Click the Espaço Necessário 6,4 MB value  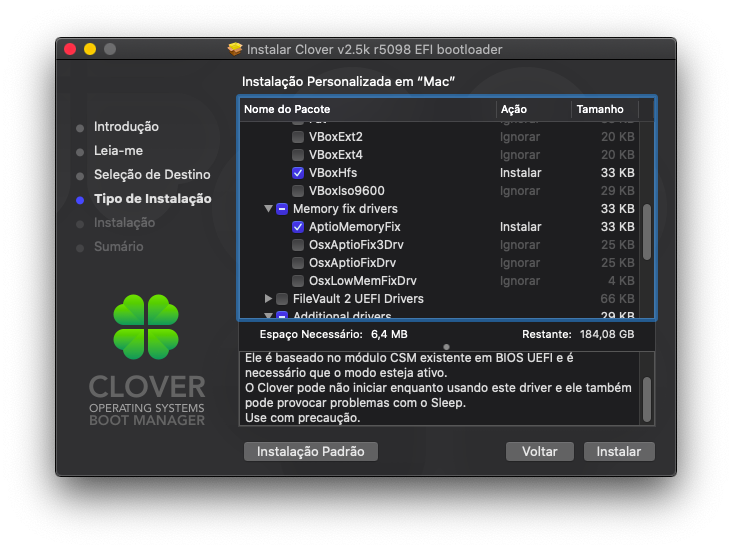tap(389, 334)
